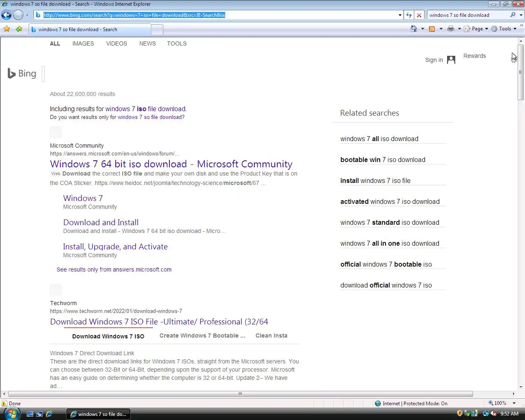The width and height of the screenshot is (525, 420).
Task: Click the network tray icon
Action: point(486,413)
